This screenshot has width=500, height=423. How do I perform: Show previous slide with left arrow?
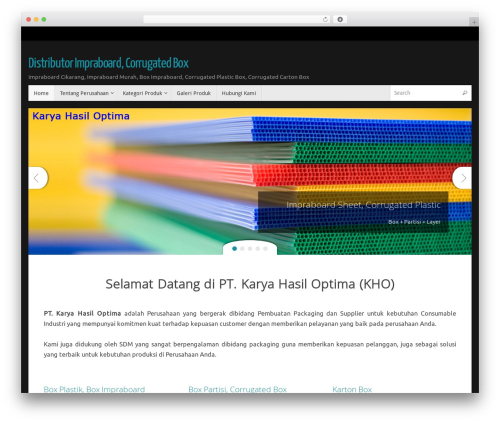tap(37, 178)
